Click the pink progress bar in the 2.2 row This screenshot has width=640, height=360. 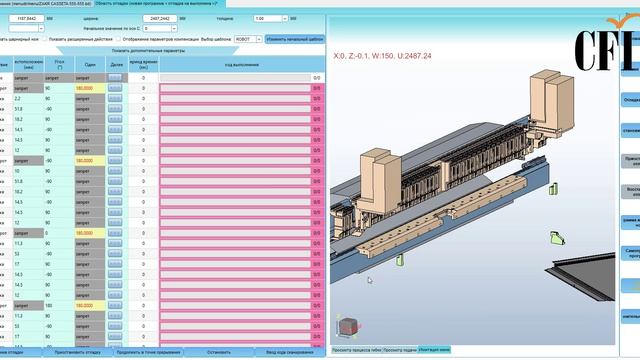tap(235, 98)
